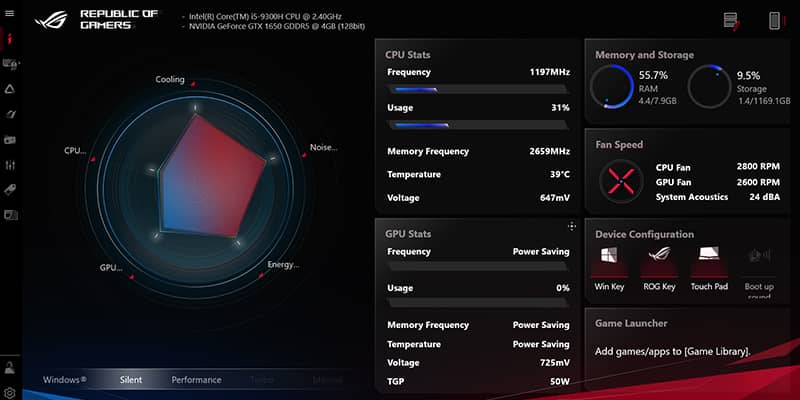This screenshot has width=800, height=400.
Task: Open the user profile icon in sidebar
Action: point(10,368)
